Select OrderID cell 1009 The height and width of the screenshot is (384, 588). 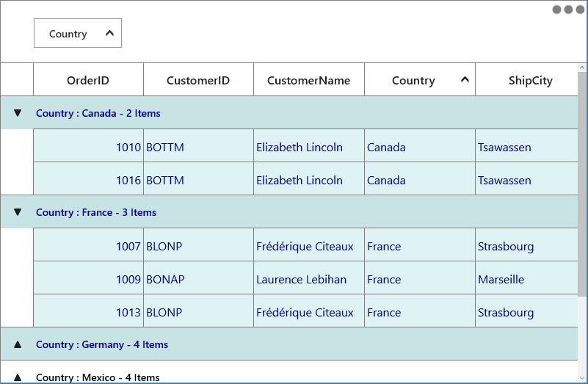[88, 278]
